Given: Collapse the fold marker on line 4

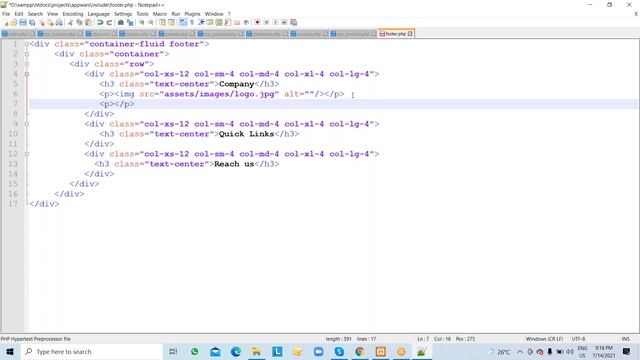Looking at the screenshot, I should pyautogui.click(x=27, y=74).
